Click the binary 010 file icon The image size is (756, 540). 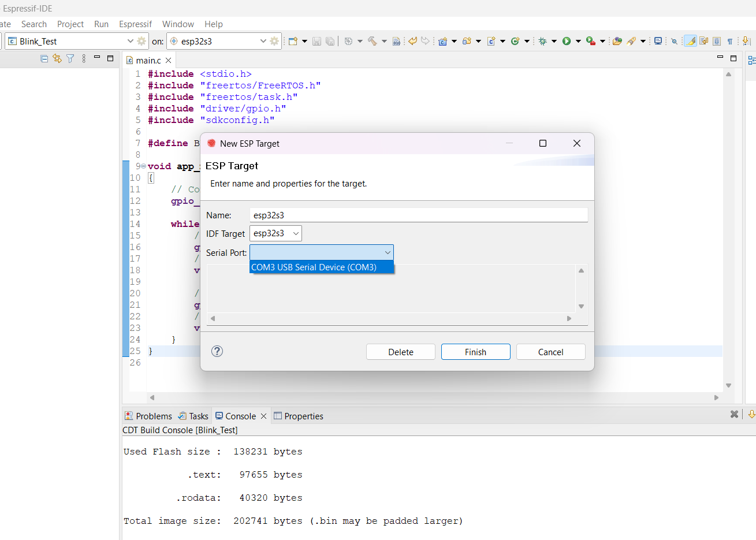click(396, 41)
